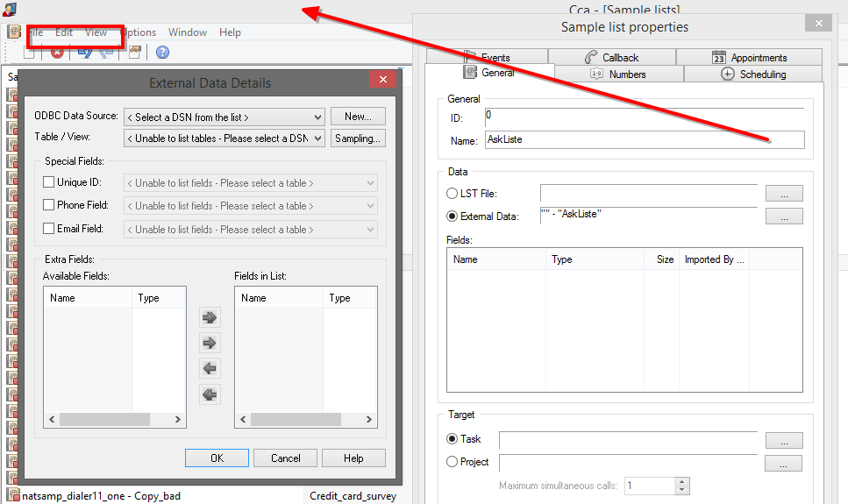Click the blue Help question mark toolbar icon
The image size is (848, 504).
[162, 53]
